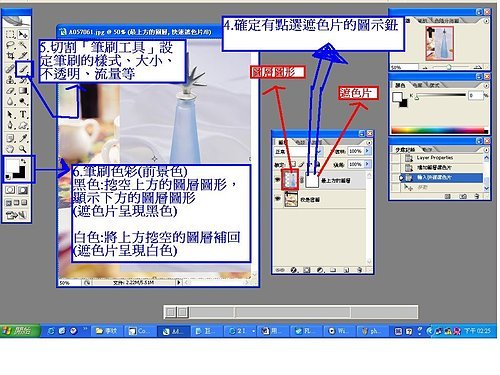Select the Move tool

23,34
